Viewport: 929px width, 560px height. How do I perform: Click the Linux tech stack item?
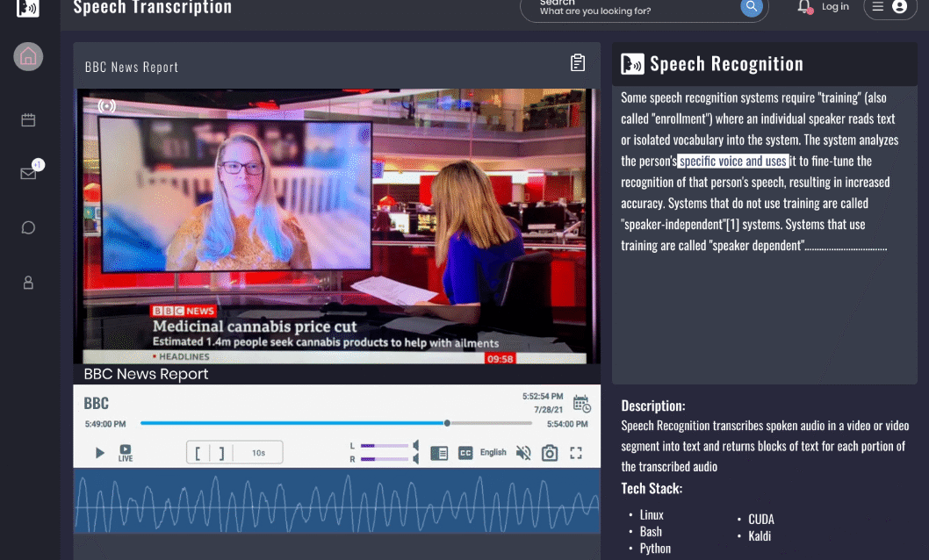coord(652,515)
